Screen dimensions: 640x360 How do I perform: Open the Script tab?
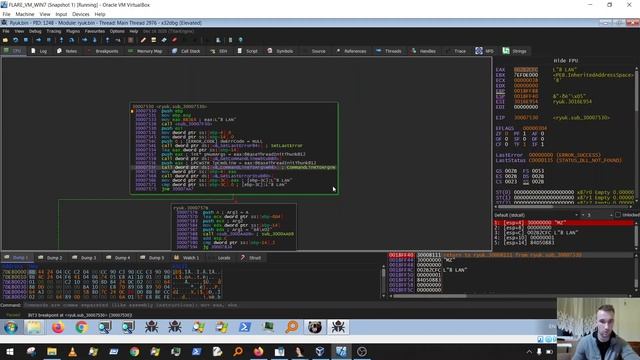click(x=247, y=51)
